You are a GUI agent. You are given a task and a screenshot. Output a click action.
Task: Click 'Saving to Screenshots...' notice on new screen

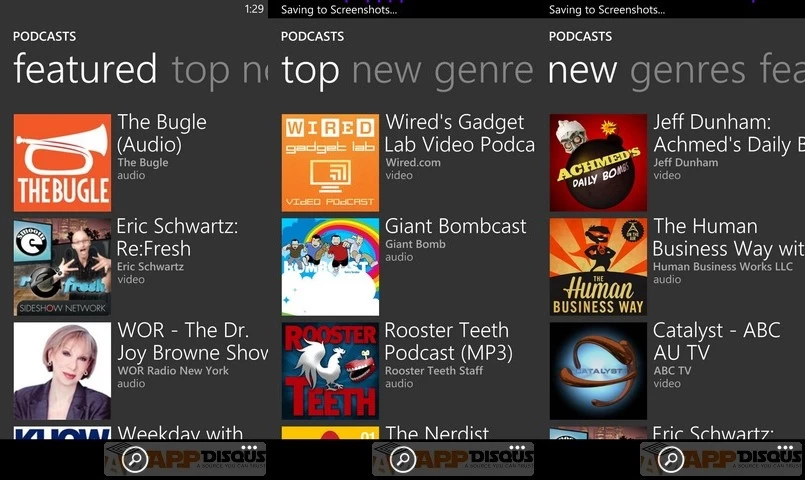(607, 10)
